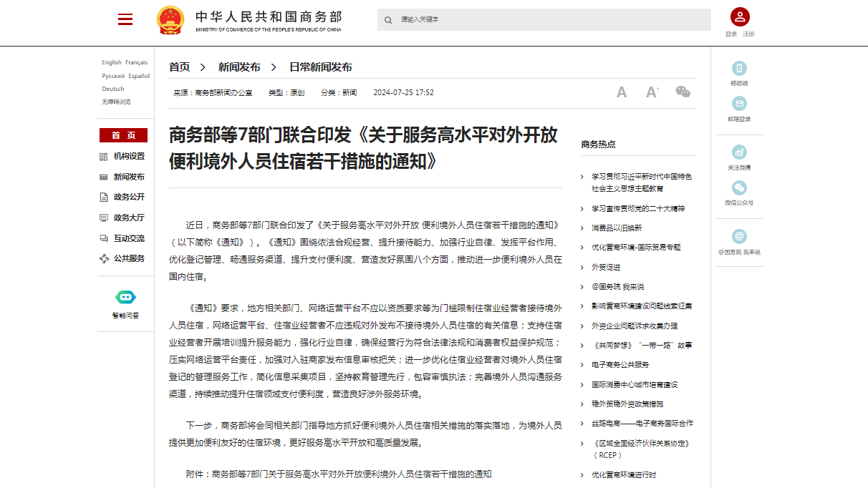The image size is (868, 488).
Task: Click the 政务大厅 sidebar icon
Action: 104,218
